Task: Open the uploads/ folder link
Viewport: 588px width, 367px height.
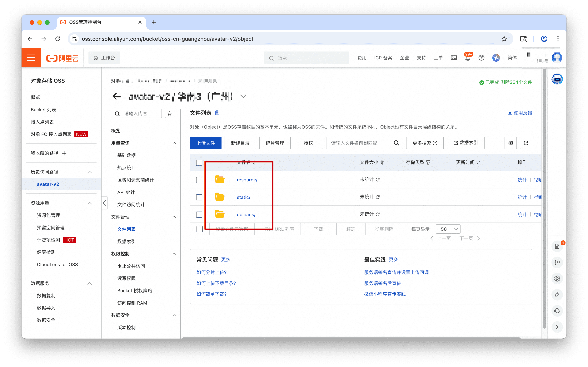Action: tap(246, 215)
